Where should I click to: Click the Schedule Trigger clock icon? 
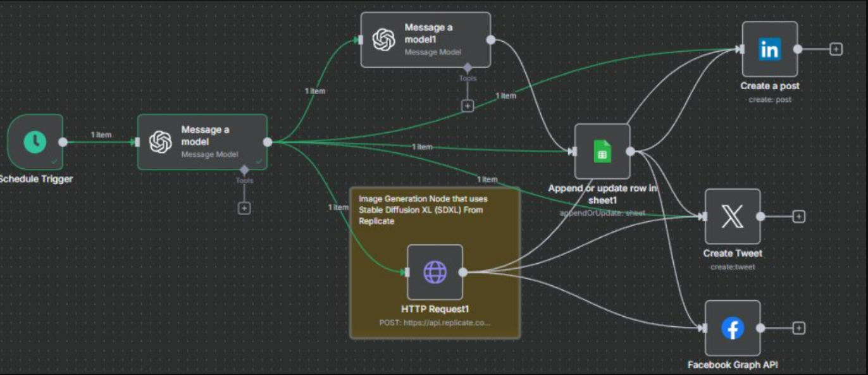(x=35, y=142)
